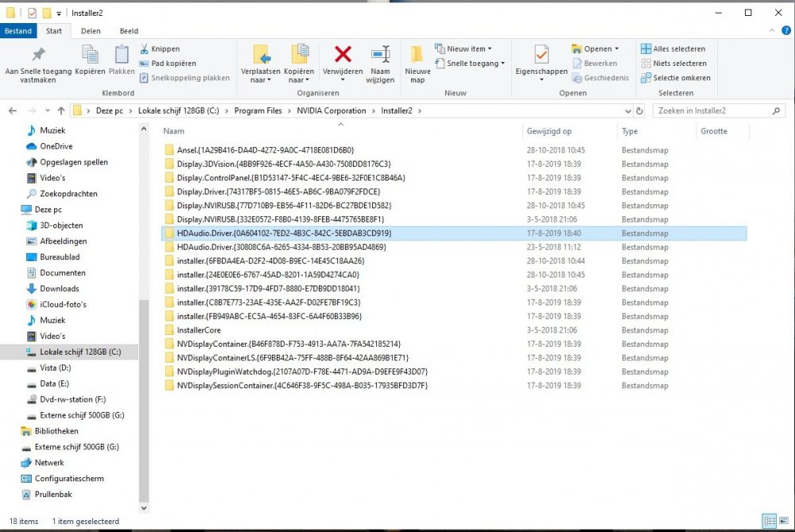Click Deze pc in the address path
This screenshot has height=532, width=795.
coord(110,111)
